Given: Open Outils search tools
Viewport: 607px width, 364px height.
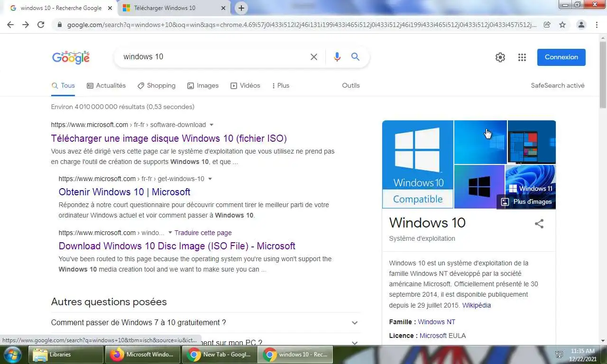Looking at the screenshot, I should click(x=351, y=86).
